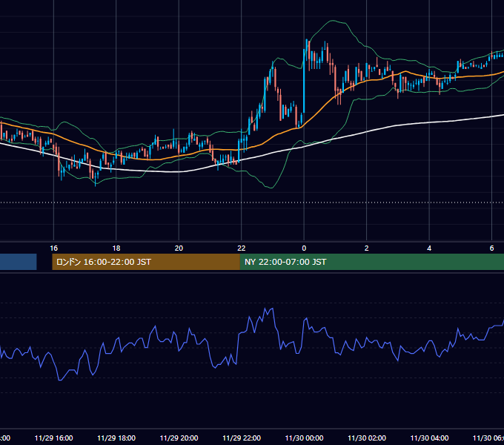Click the 11/30 04:00 date label
Viewport: 504px width, 445px height.
(x=429, y=438)
